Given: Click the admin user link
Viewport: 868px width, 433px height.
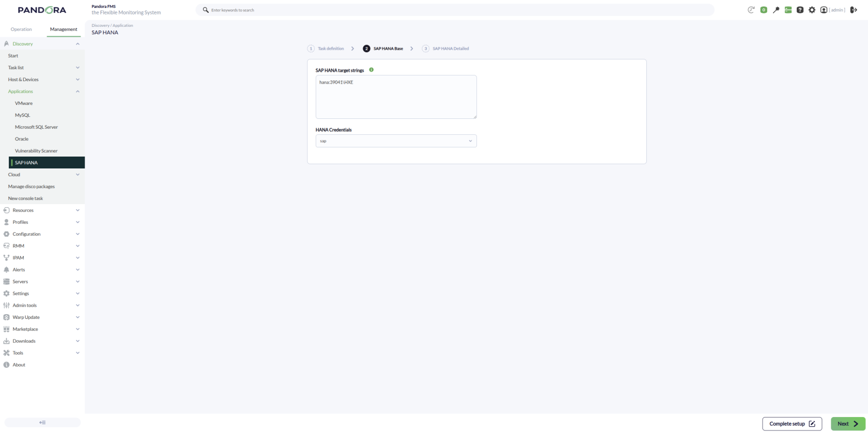Looking at the screenshot, I should [837, 10].
